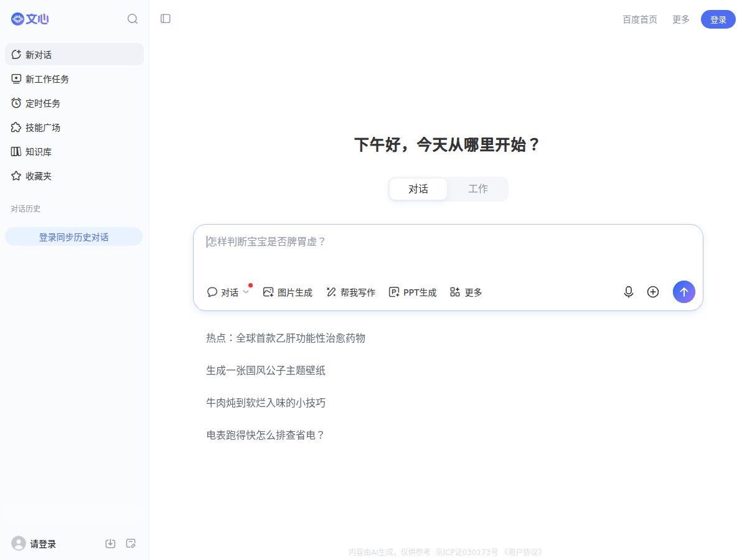The height and width of the screenshot is (560, 747).
Task: Click 帮我写作 label in the input toolbar
Action: coord(358,292)
